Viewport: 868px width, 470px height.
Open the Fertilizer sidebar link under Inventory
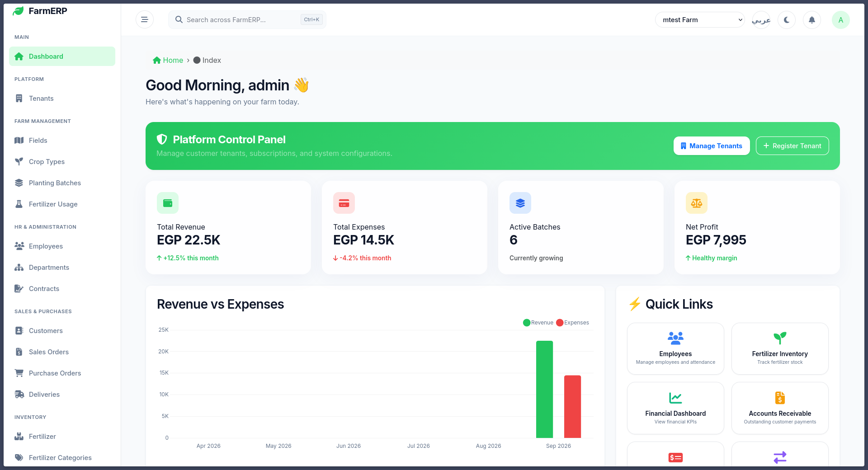[x=62, y=437]
